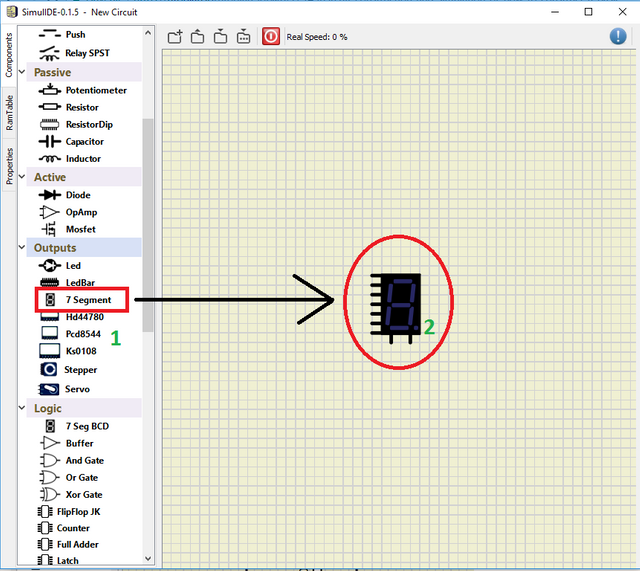This screenshot has width=640, height=571.
Task: Click the Save Circuit As toolbar icon
Action: (x=244, y=37)
